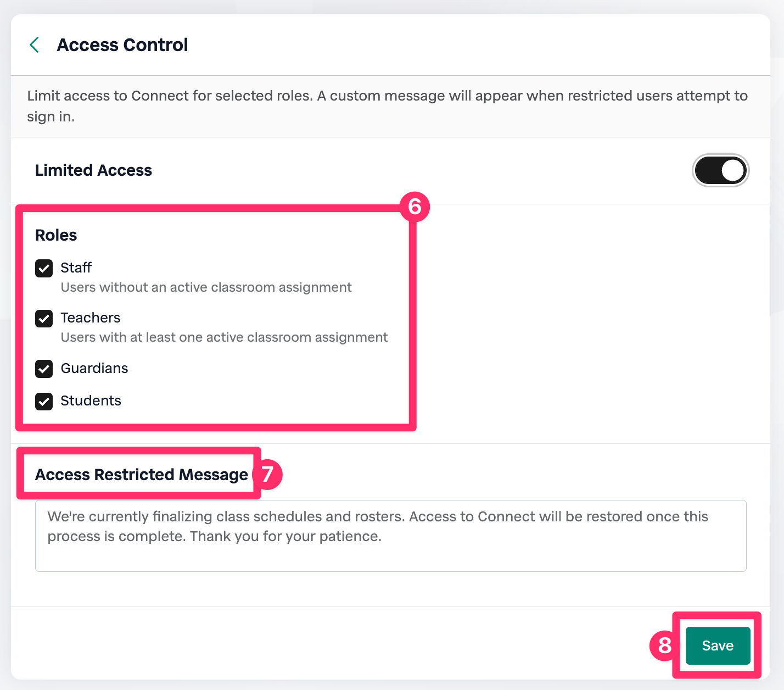The image size is (784, 690).
Task: Uncheck the Staff role checkbox
Action: (x=44, y=268)
